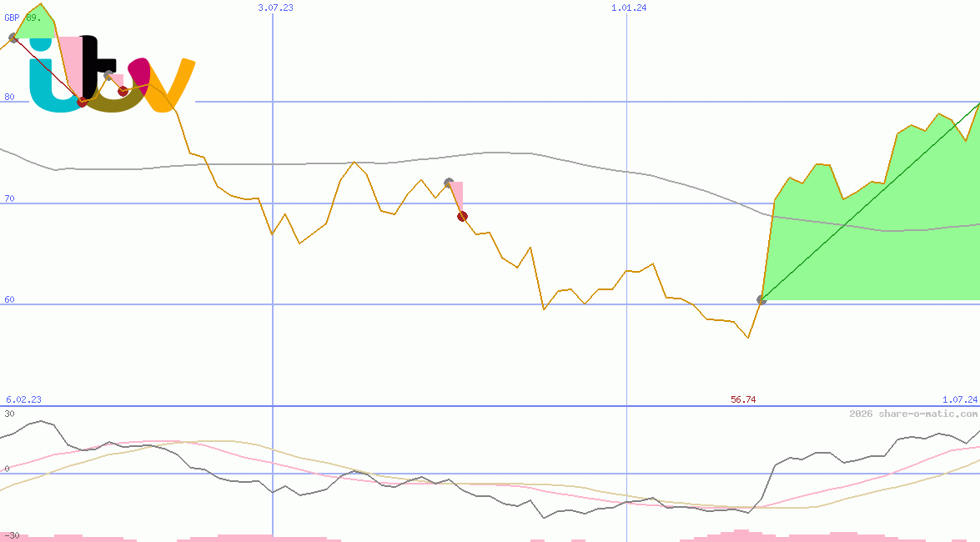Click red marker on the ITV logo's letter i
The image size is (980, 542).
[82, 102]
